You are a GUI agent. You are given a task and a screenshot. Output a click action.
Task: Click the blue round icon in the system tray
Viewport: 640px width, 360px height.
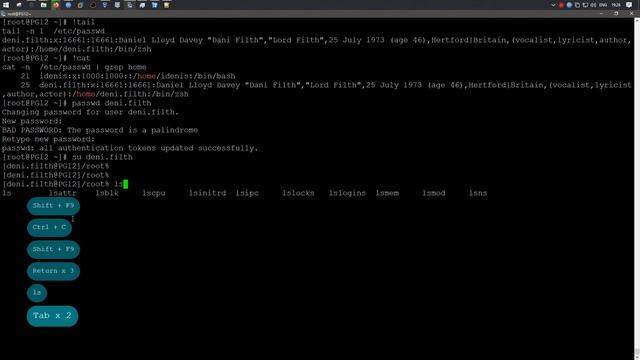(x=569, y=5)
